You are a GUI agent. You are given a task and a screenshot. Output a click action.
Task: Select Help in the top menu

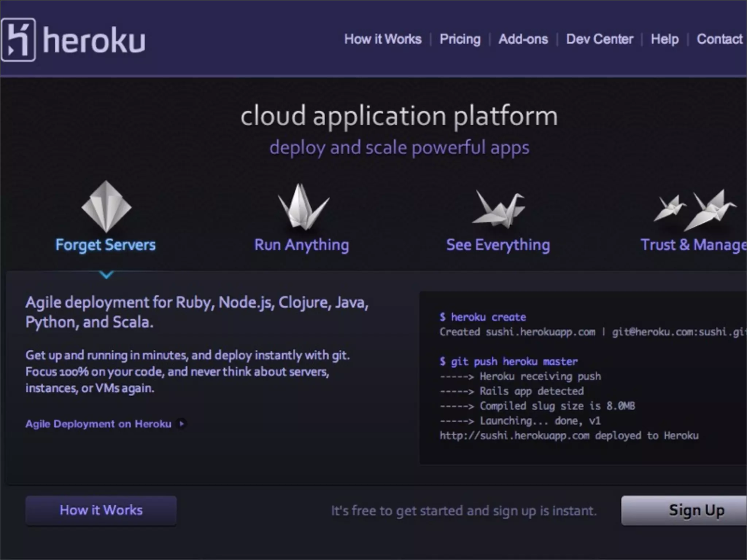point(665,39)
